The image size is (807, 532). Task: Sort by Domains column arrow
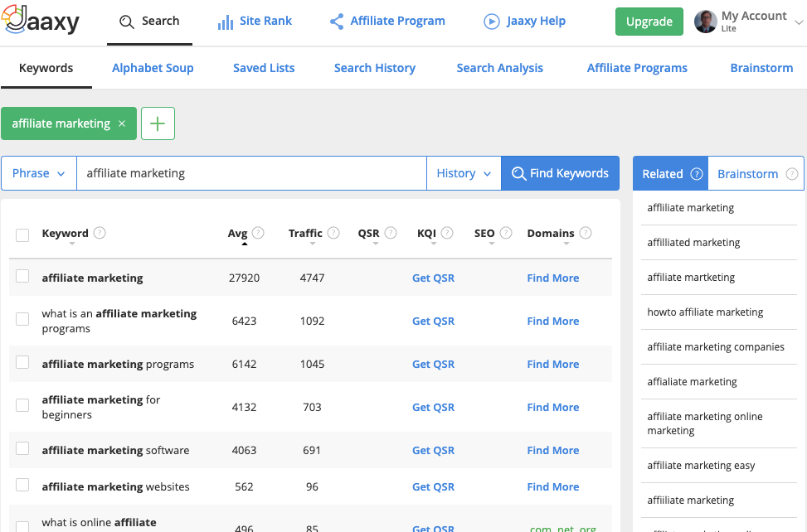[566, 244]
